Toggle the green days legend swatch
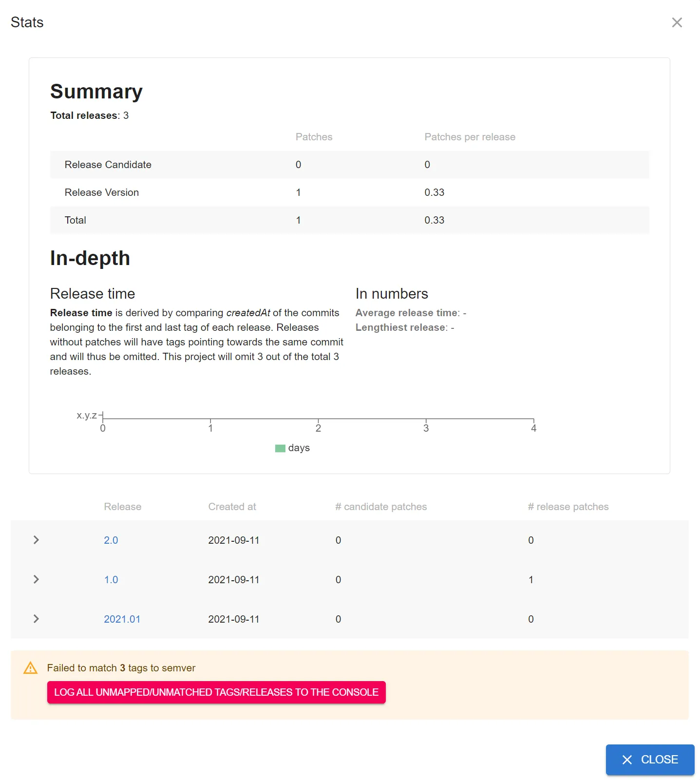This screenshot has height=780, width=700. pos(280,448)
